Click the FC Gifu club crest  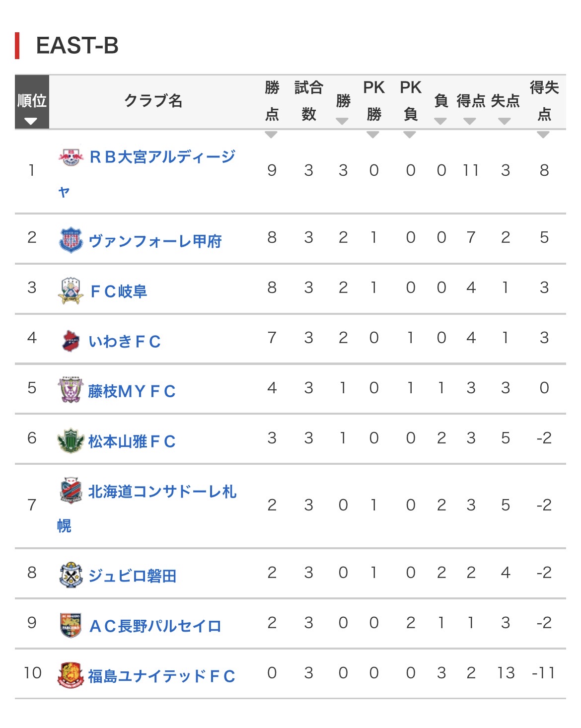click(x=71, y=291)
